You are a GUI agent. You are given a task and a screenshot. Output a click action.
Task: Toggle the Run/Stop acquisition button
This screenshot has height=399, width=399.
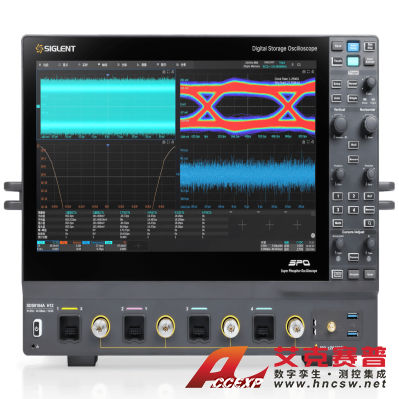370,46
